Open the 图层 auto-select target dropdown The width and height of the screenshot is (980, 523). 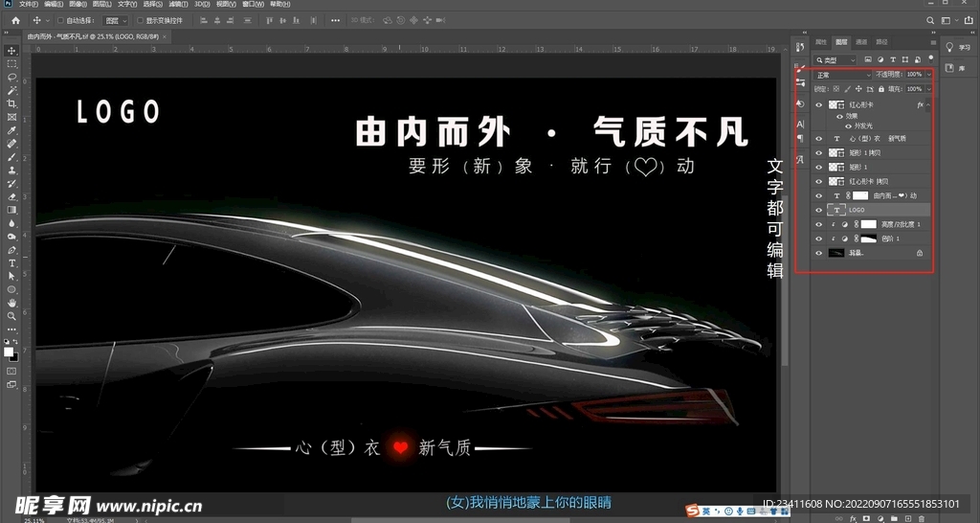point(115,21)
